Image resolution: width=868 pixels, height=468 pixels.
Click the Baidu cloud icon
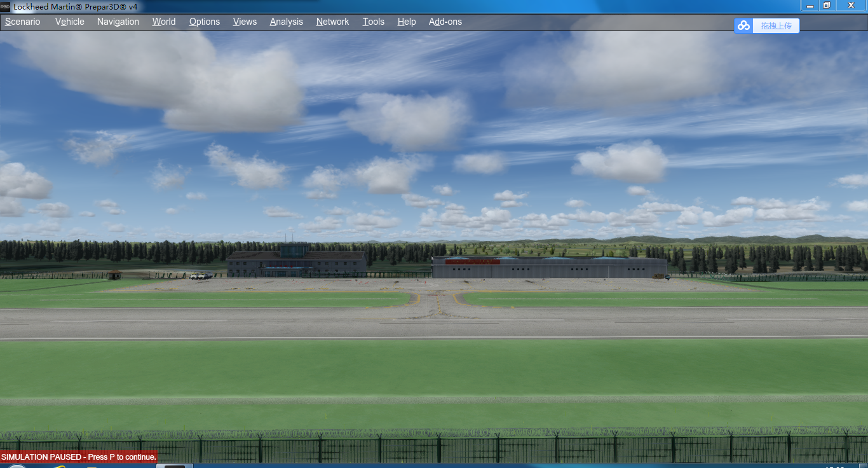pos(743,25)
